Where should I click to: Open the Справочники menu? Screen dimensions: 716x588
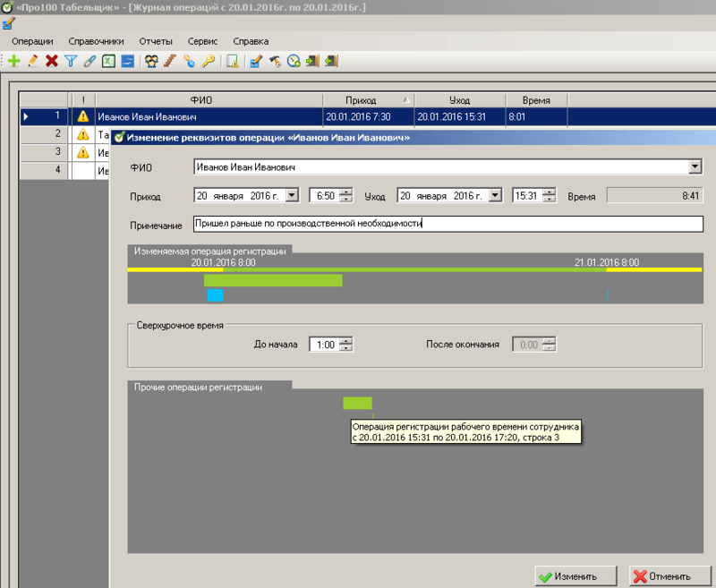[96, 41]
